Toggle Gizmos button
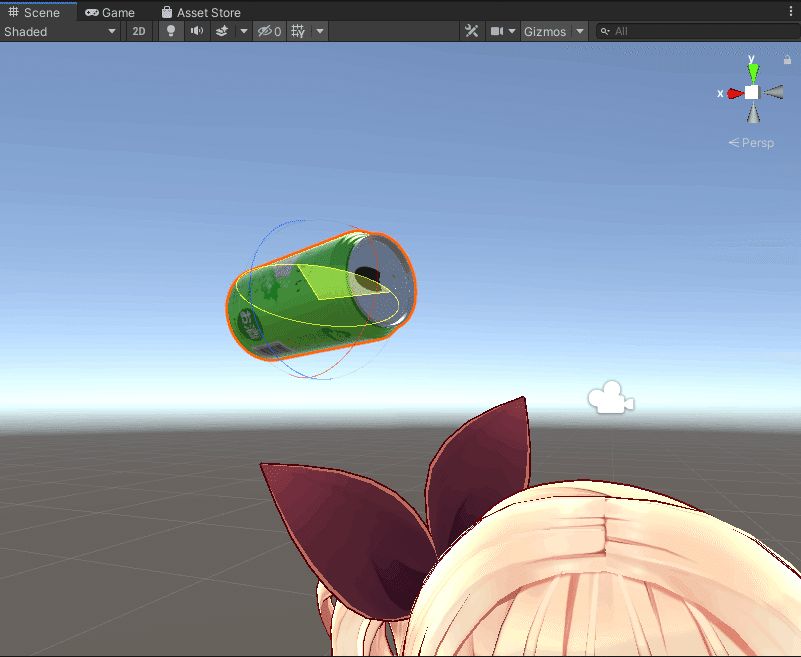This screenshot has height=657, width=801. click(545, 32)
